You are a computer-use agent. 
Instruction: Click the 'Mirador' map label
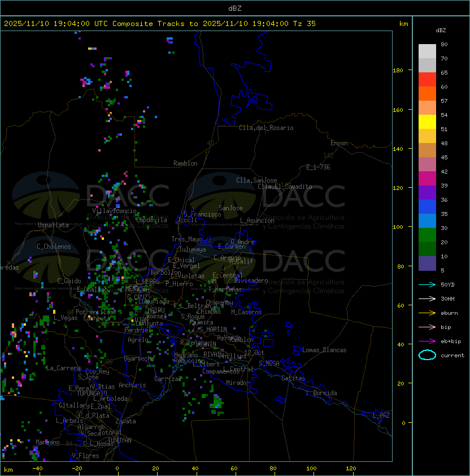238,383
